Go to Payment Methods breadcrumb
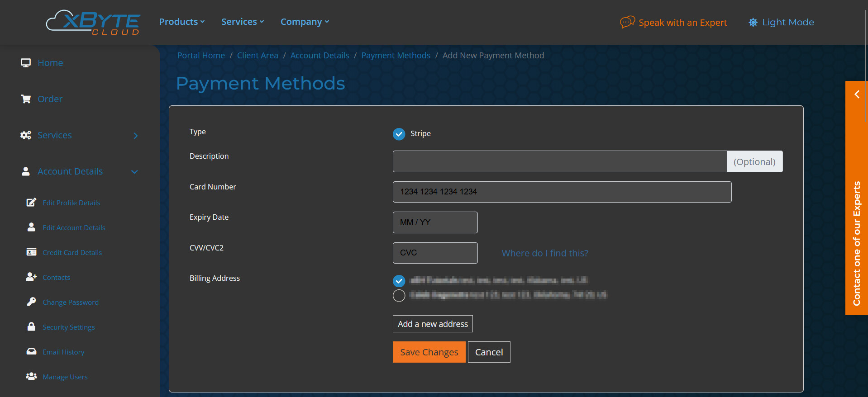The image size is (868, 397). point(396,55)
